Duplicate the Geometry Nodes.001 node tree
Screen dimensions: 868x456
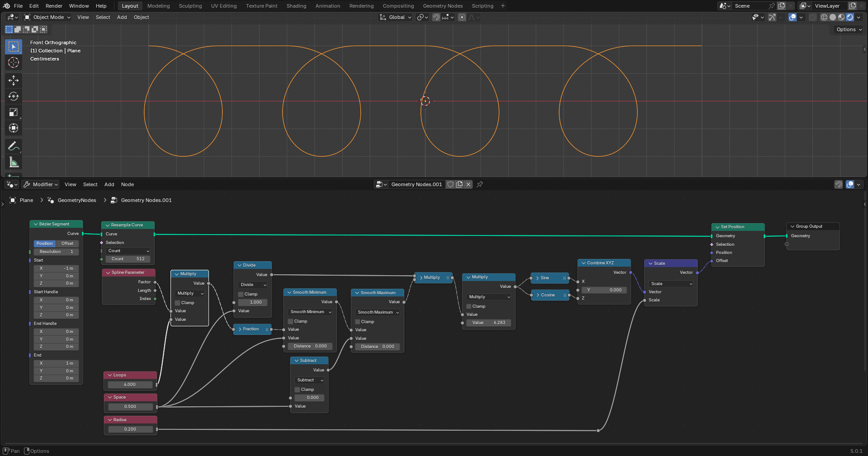tap(459, 184)
